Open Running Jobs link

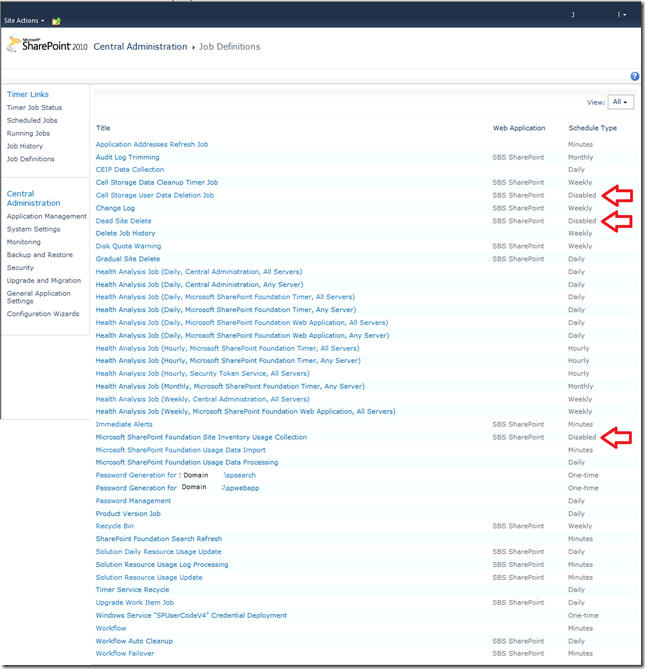(x=28, y=133)
